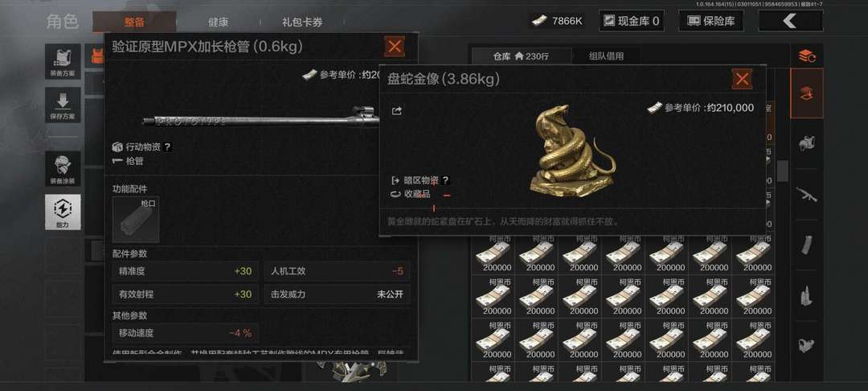
Task: Select the 能力 lightning ability icon
Action: (x=63, y=212)
